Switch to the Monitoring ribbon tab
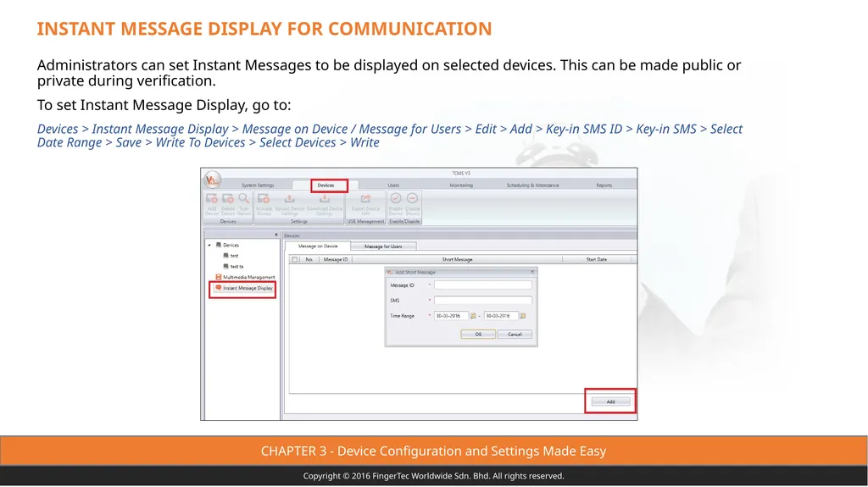The height and width of the screenshot is (487, 868). tap(461, 185)
